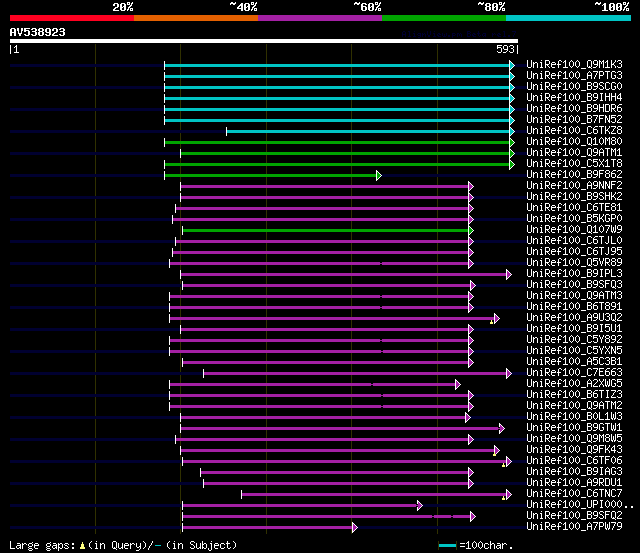Select the UniRef100_A5C3B1 label

[x=574, y=362]
